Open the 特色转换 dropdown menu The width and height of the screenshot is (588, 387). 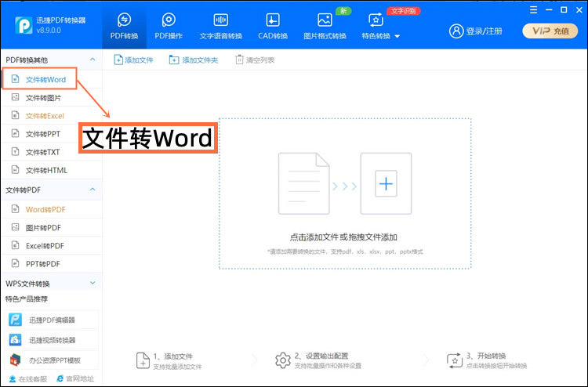coord(380,26)
